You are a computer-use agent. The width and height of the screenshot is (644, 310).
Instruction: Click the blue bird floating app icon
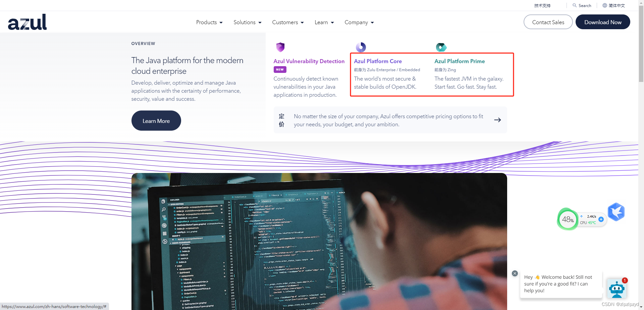tap(616, 212)
